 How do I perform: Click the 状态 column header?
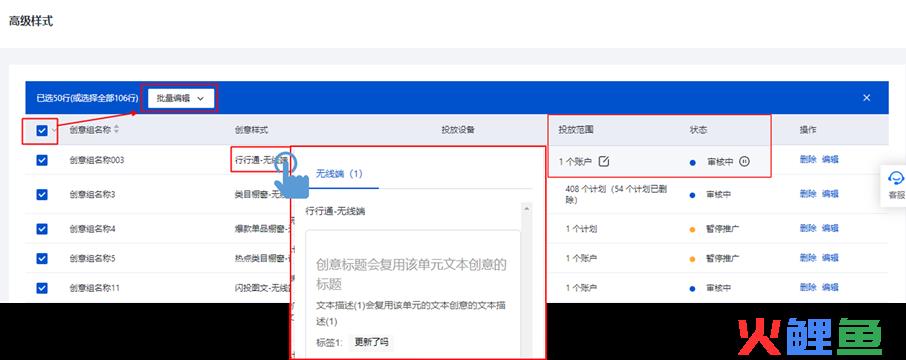coord(698,130)
